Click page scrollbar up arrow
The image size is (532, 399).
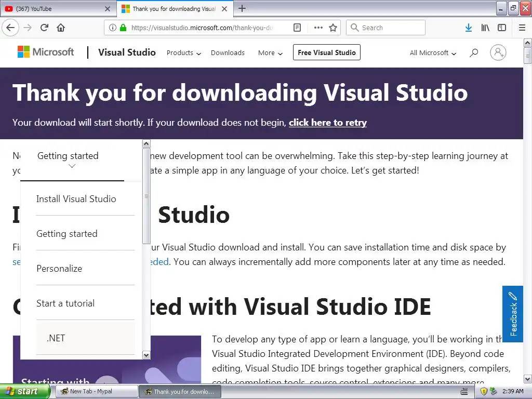coord(527,43)
